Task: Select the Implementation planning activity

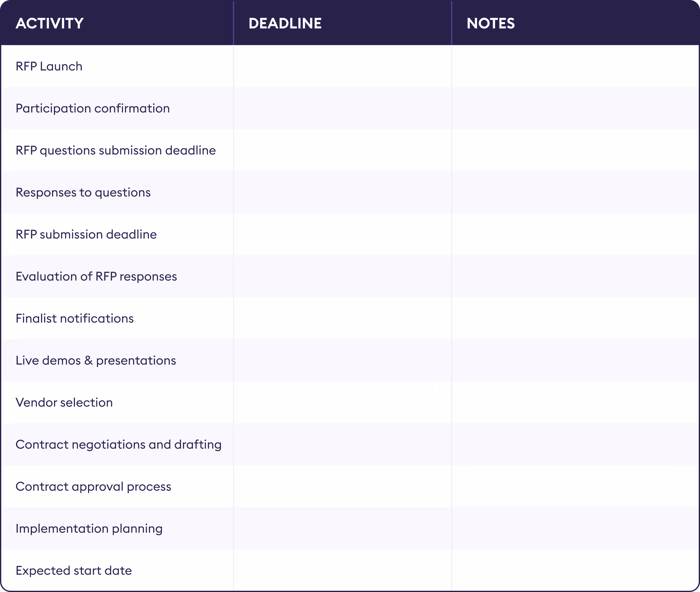Action: point(89,529)
